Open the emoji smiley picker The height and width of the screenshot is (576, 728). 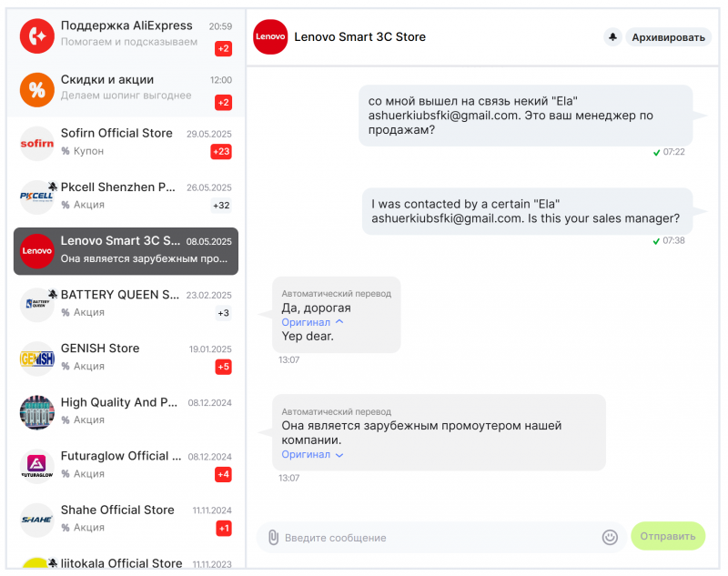(x=610, y=538)
